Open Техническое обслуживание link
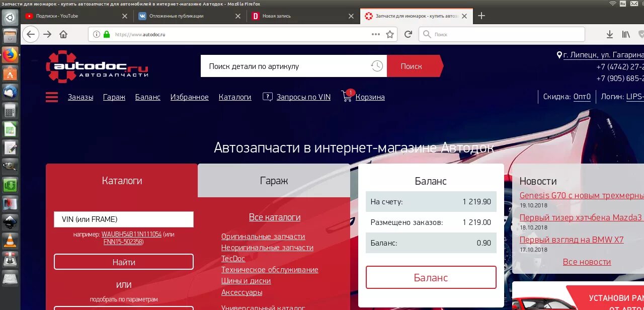644x310 pixels. tap(270, 270)
